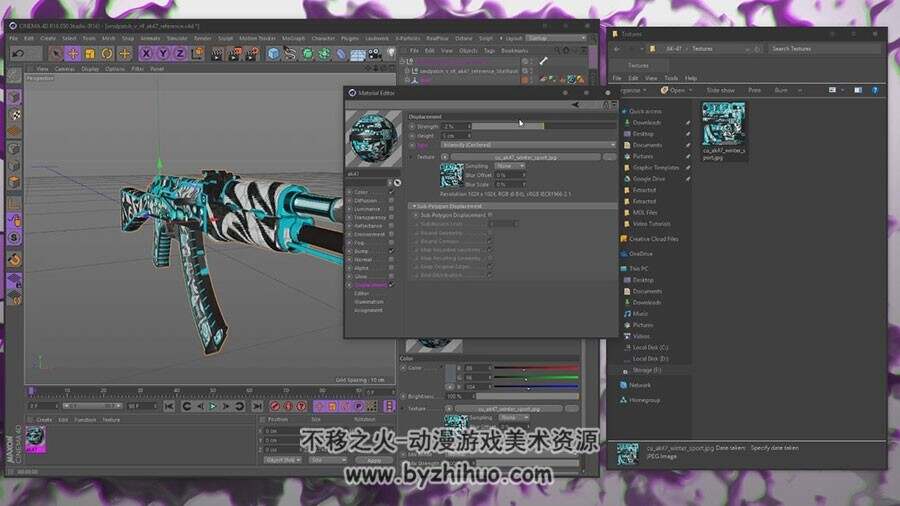Open the Illumination settings entry

(x=368, y=302)
